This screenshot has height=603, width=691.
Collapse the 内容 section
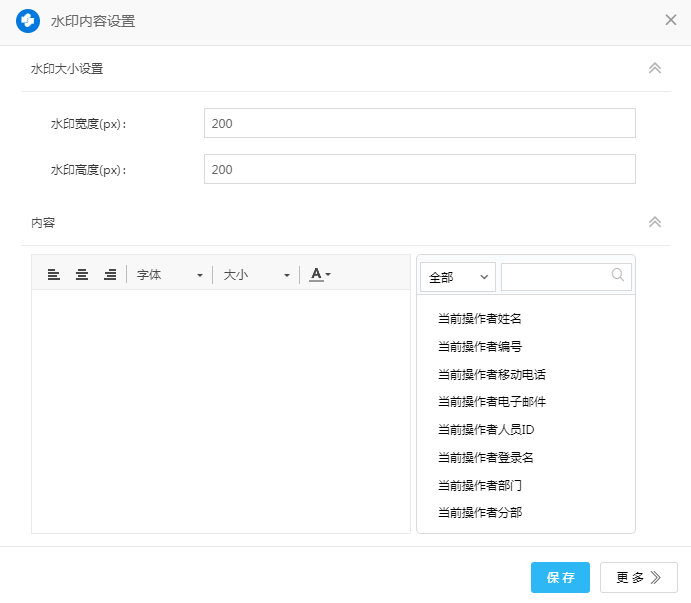[x=655, y=222]
